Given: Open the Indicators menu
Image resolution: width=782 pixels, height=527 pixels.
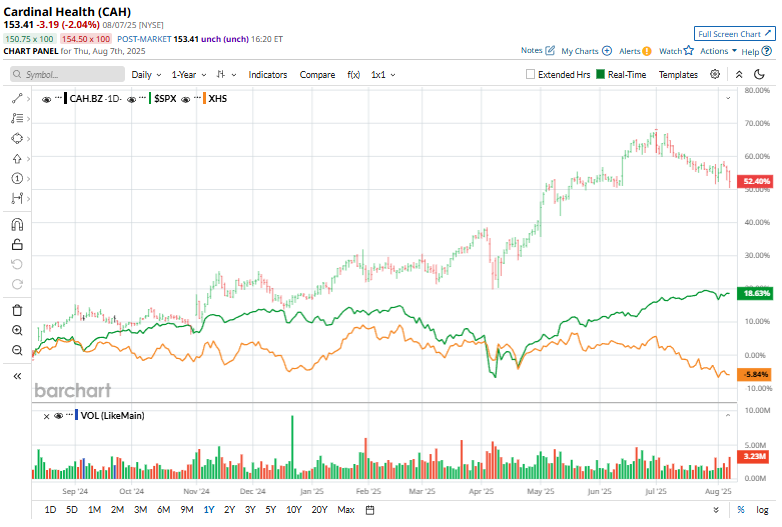Looking at the screenshot, I should (268, 74).
